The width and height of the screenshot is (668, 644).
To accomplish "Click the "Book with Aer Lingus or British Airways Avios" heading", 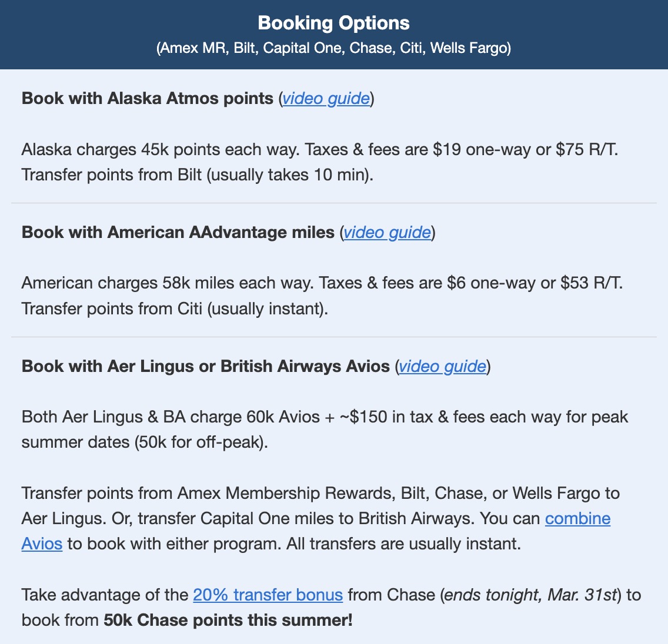I will point(205,366).
